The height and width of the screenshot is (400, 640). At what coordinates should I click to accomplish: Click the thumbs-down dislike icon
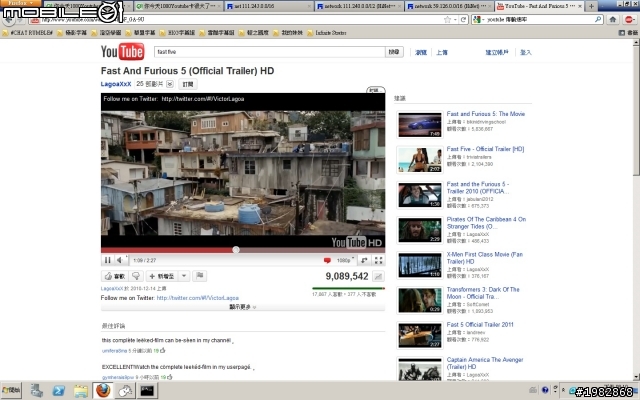pos(136,276)
